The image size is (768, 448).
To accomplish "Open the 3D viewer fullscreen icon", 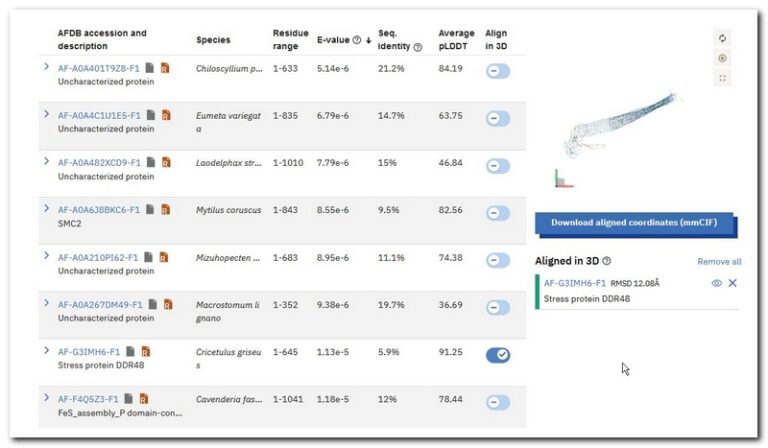I will point(722,78).
